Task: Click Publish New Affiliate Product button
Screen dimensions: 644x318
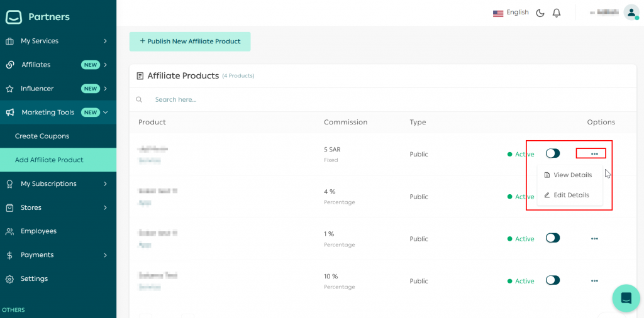Action: pyautogui.click(x=190, y=41)
